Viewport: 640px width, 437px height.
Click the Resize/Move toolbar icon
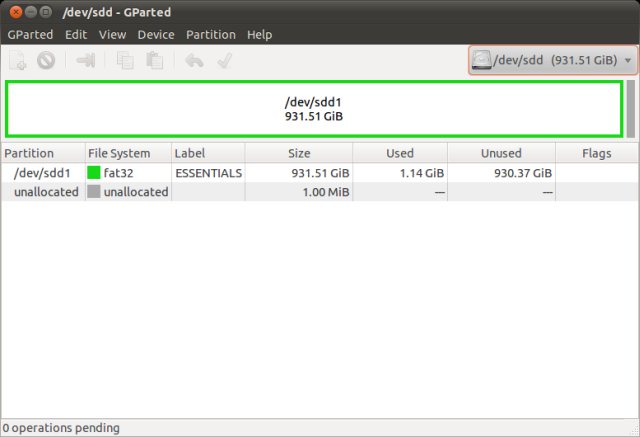pos(86,61)
